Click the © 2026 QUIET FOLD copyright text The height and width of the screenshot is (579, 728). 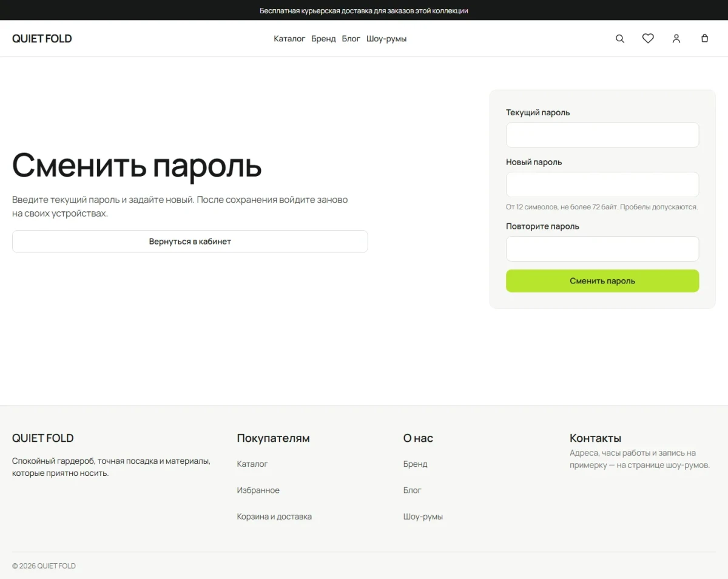(x=44, y=566)
